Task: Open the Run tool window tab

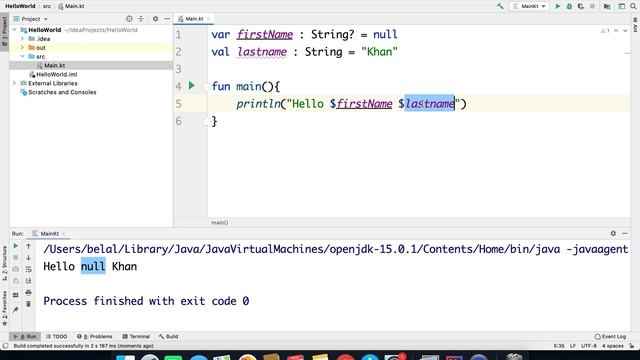Action: click(x=25, y=336)
